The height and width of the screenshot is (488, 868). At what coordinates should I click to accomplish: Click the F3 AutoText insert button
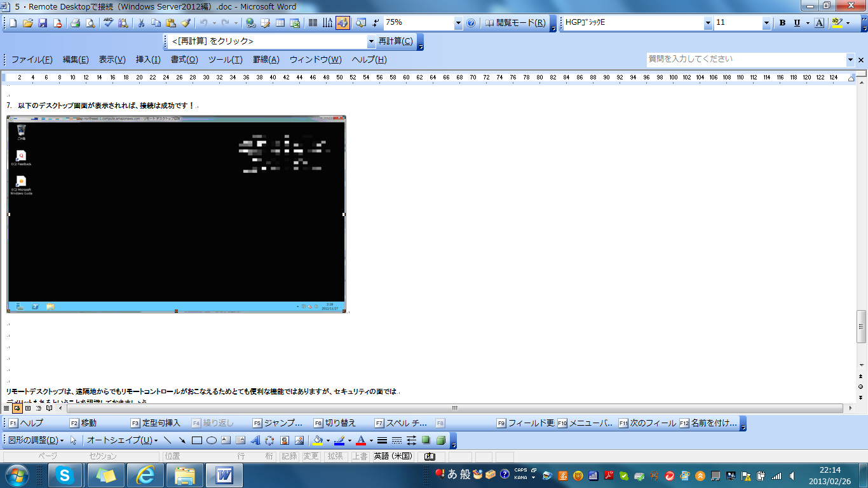156,423
